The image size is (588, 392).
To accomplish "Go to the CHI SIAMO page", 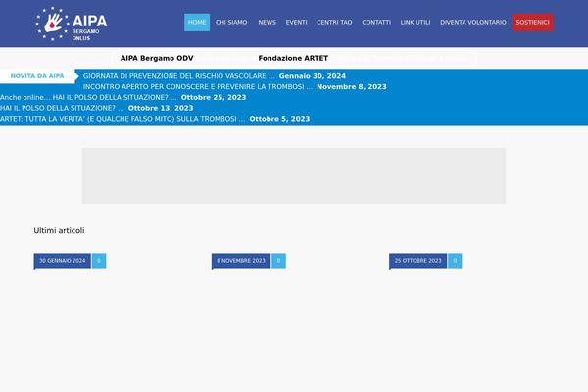I will coord(231,23).
